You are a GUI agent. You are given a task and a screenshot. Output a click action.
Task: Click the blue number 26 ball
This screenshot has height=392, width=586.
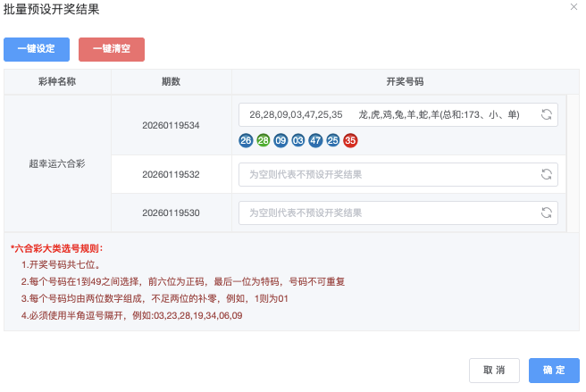[x=246, y=140]
